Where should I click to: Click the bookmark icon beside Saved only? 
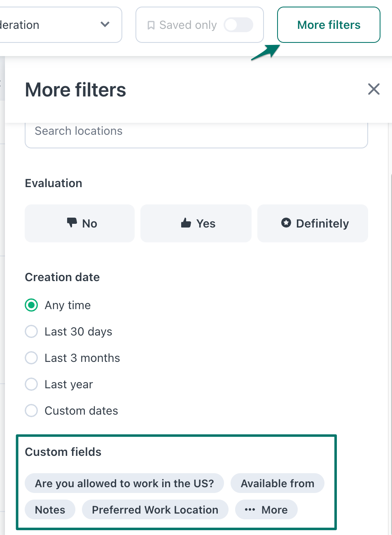point(152,25)
